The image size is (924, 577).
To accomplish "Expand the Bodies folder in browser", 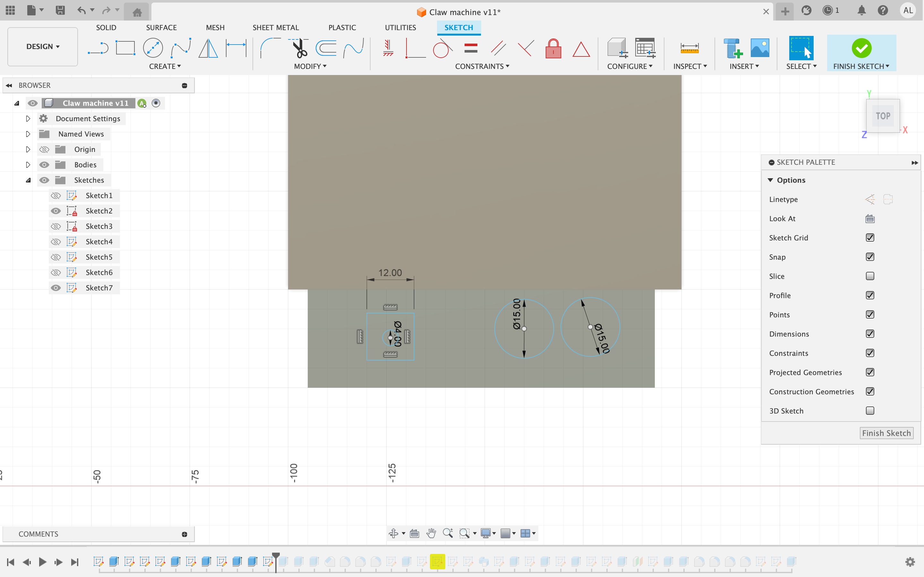I will pyautogui.click(x=27, y=164).
